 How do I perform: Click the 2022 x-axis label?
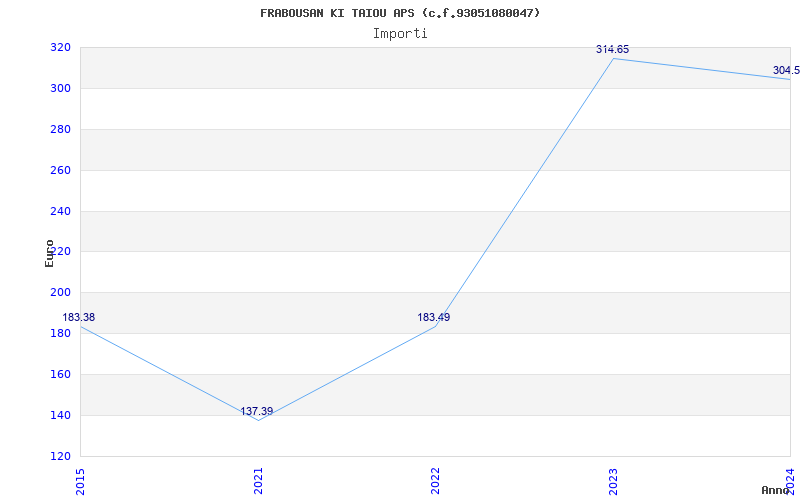[435, 481]
